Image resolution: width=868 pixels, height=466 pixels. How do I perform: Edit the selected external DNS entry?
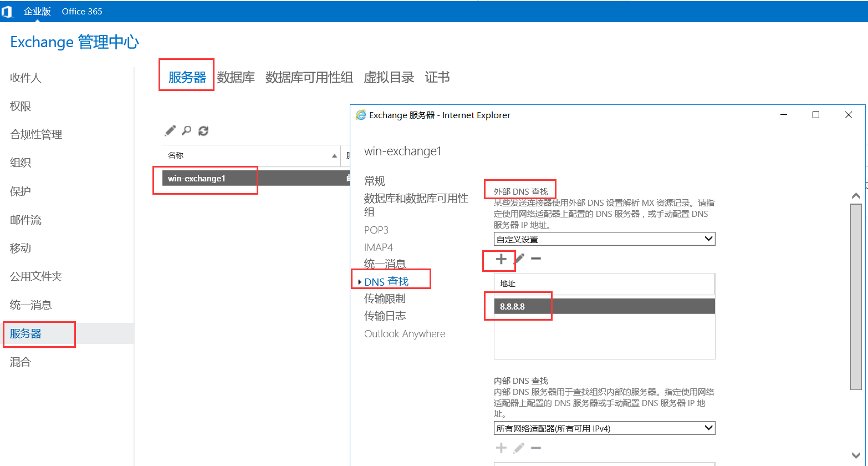[x=519, y=259]
